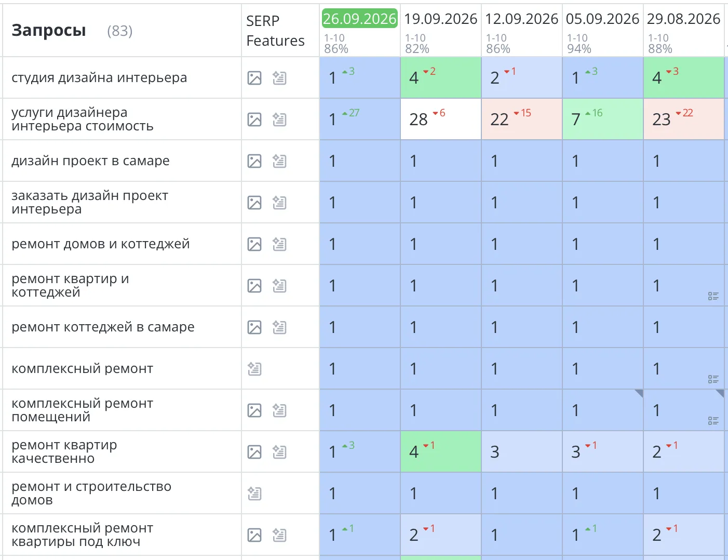
Task: Select the highlighted 26.09.2026 date column header
Action: click(x=360, y=19)
